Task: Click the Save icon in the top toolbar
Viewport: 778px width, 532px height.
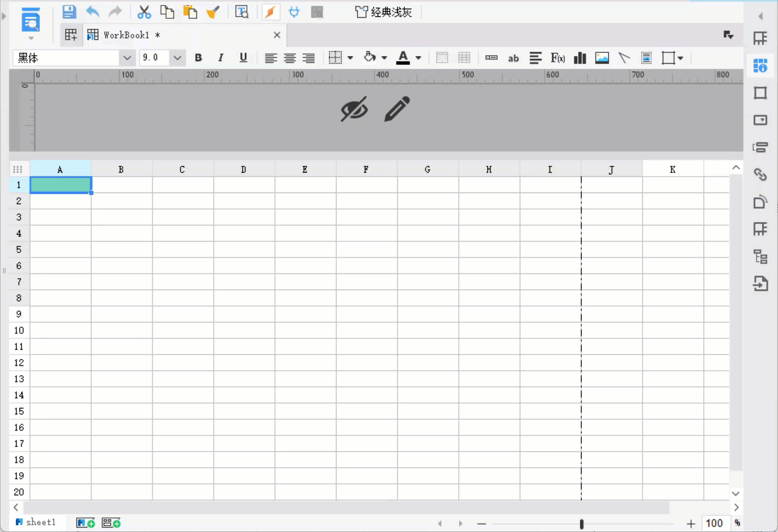Action: click(69, 12)
